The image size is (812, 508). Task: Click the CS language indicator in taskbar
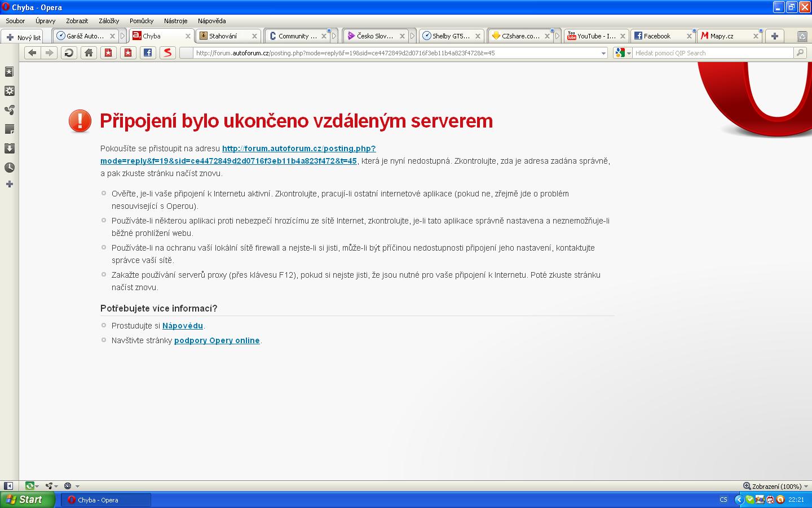click(723, 500)
